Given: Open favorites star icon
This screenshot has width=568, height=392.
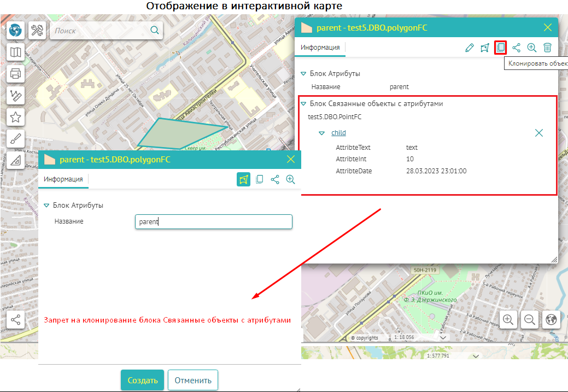Looking at the screenshot, I should pyautogui.click(x=15, y=116).
